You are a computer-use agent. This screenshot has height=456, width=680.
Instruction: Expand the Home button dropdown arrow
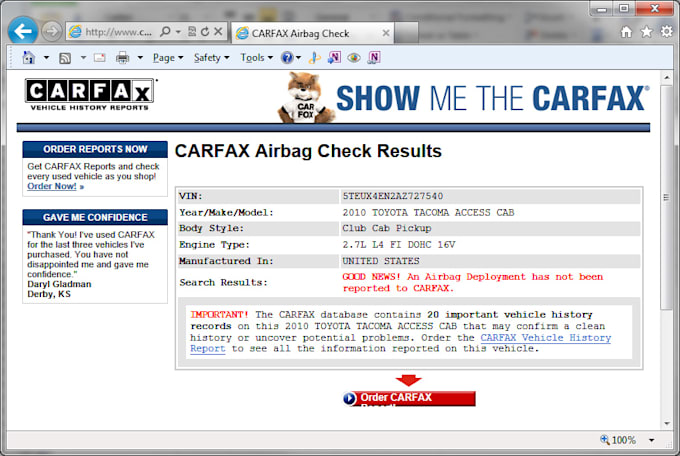(x=46, y=57)
